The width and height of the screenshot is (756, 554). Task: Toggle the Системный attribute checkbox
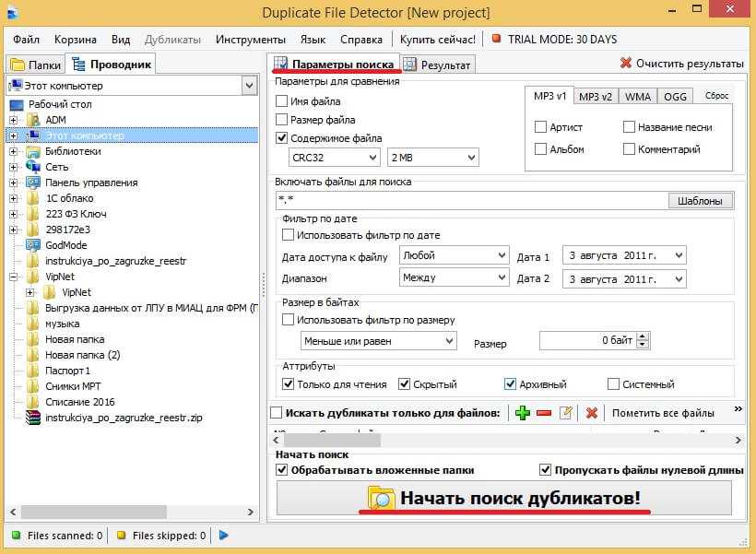coord(614,384)
